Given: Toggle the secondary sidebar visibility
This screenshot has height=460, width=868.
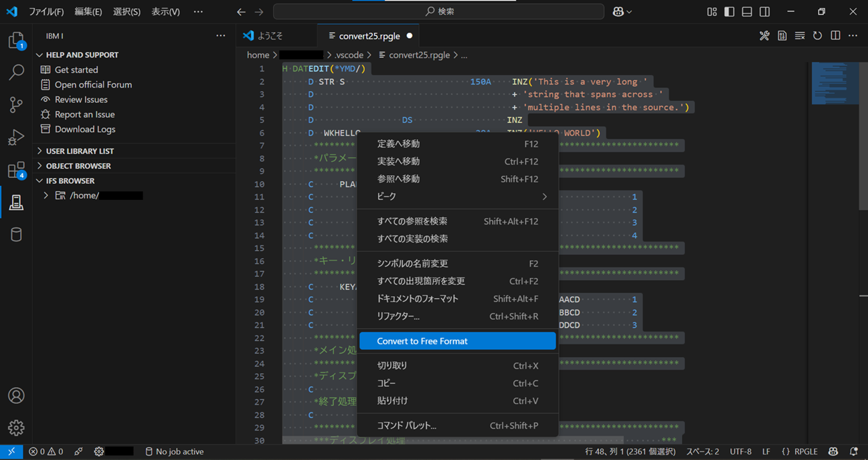Looking at the screenshot, I should tap(765, 11).
